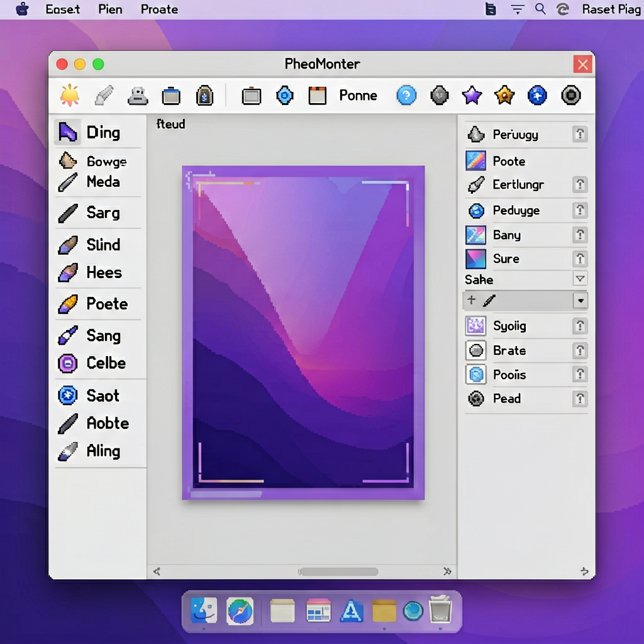Open Finder from the Dock
This screenshot has width=644, height=644.
coord(204,610)
